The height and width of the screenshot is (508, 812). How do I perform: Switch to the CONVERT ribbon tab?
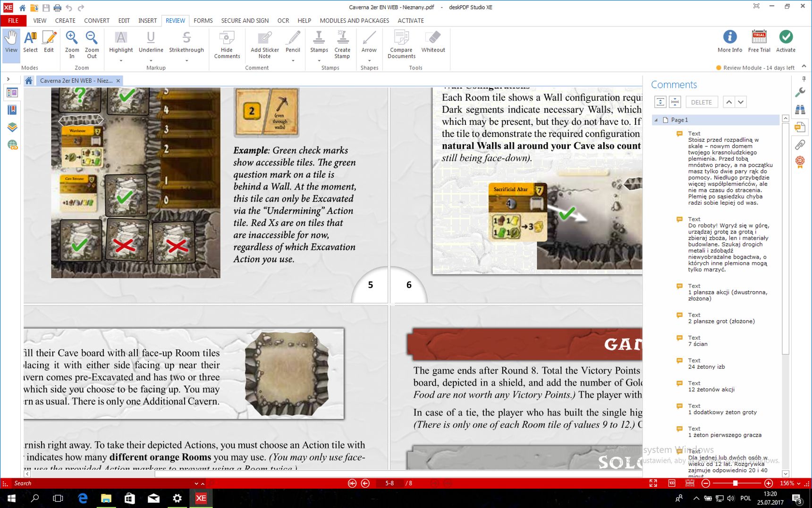point(97,20)
